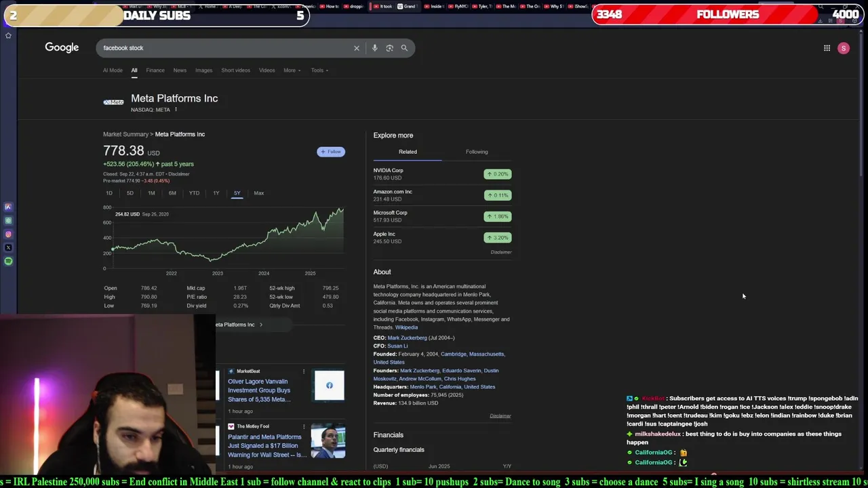Open the Wikipedia link in About

click(x=406, y=327)
